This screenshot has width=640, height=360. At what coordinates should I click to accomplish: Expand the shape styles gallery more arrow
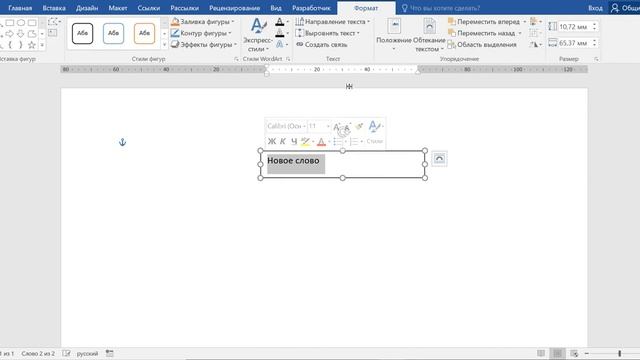click(x=164, y=44)
